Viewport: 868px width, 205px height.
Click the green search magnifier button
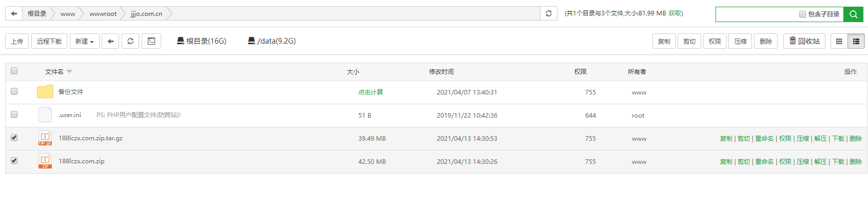[854, 14]
